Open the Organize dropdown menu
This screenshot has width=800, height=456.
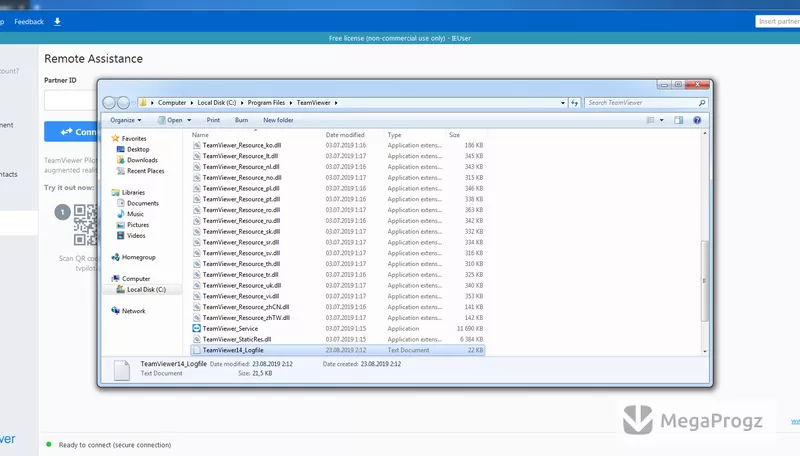tap(126, 120)
